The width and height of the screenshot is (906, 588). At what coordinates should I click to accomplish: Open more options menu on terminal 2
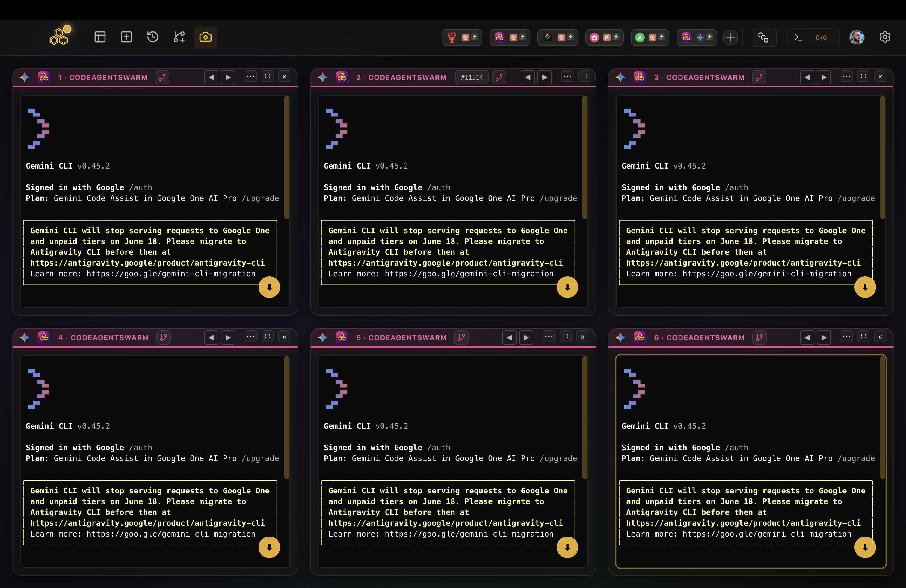pos(567,76)
